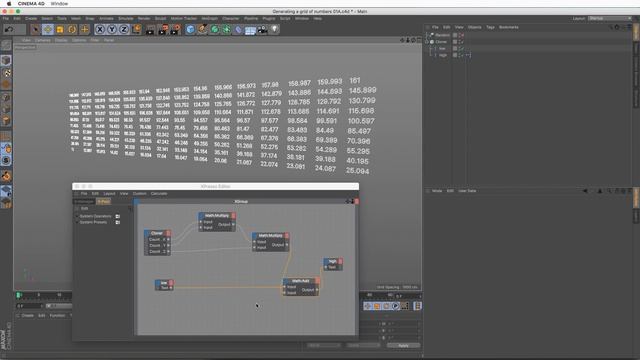
Task: Open the Layout dropdown
Action: point(610,18)
